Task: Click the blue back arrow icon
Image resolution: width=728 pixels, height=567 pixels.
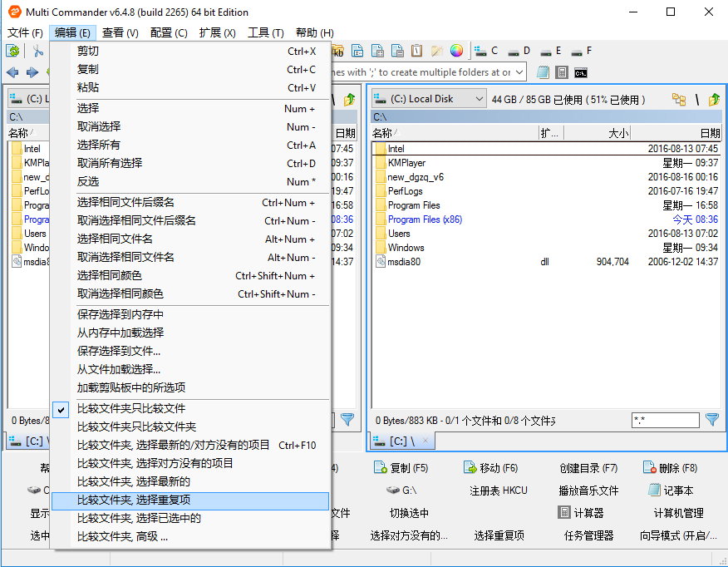Action: (12, 72)
